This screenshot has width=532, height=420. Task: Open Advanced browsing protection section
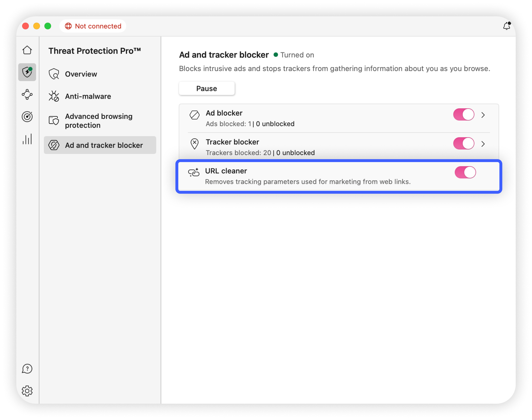point(98,121)
